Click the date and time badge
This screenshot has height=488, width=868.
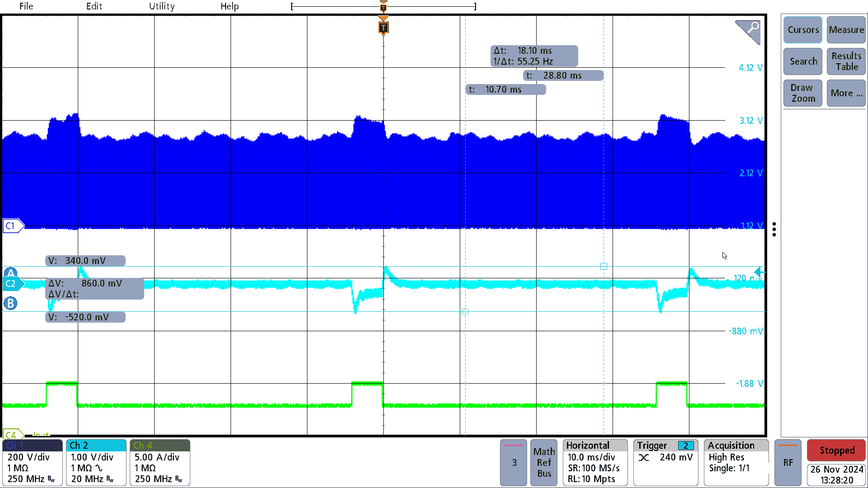(837, 475)
